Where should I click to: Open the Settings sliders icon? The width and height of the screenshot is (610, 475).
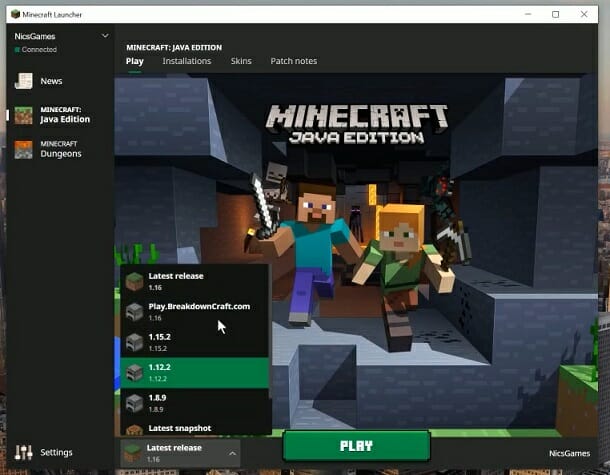pyautogui.click(x=23, y=452)
